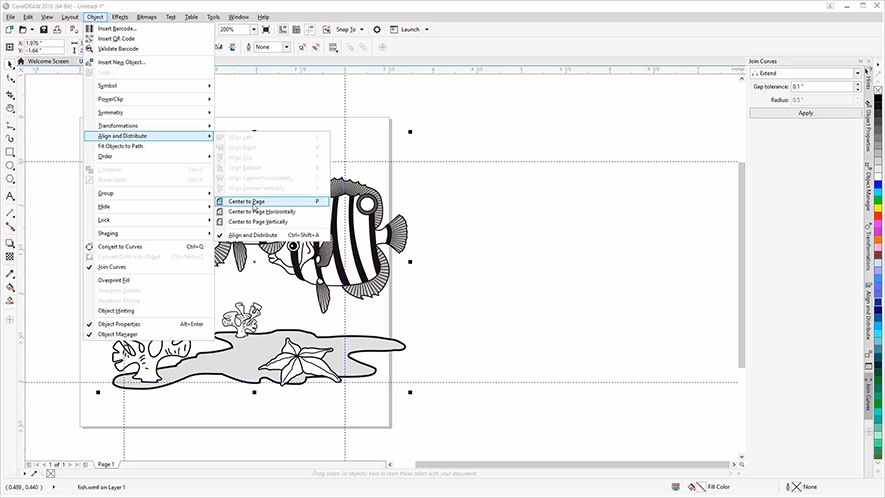
Task: Select the Eyedropper tool
Action: point(10,273)
